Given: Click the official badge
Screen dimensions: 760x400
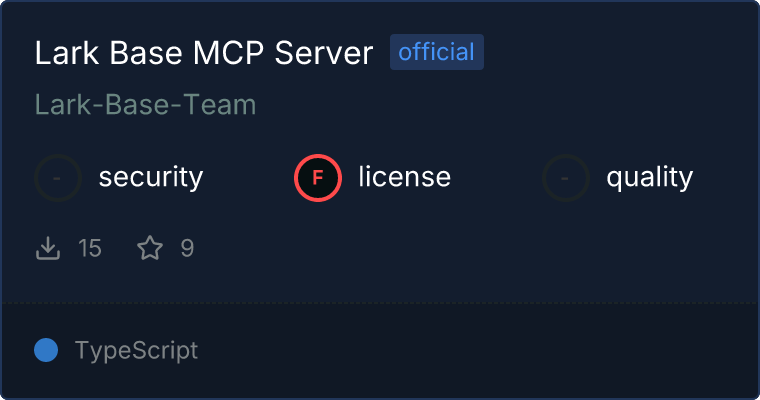Looking at the screenshot, I should pos(437,52).
